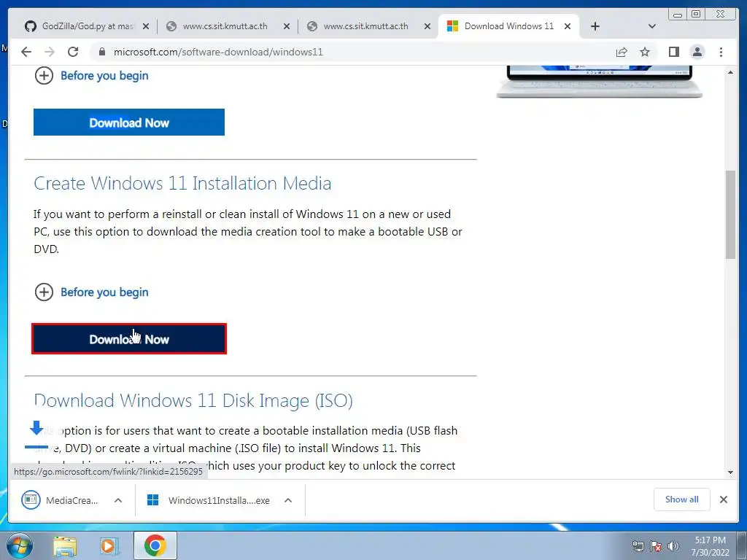This screenshot has height=560, width=747.
Task: Reload the Microsoft download page
Action: [73, 52]
